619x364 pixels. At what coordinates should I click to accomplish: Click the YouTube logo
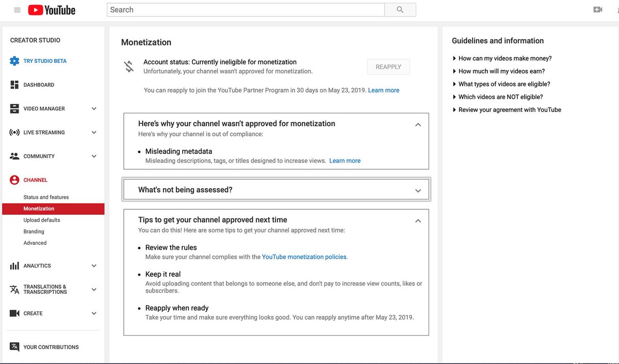point(52,10)
